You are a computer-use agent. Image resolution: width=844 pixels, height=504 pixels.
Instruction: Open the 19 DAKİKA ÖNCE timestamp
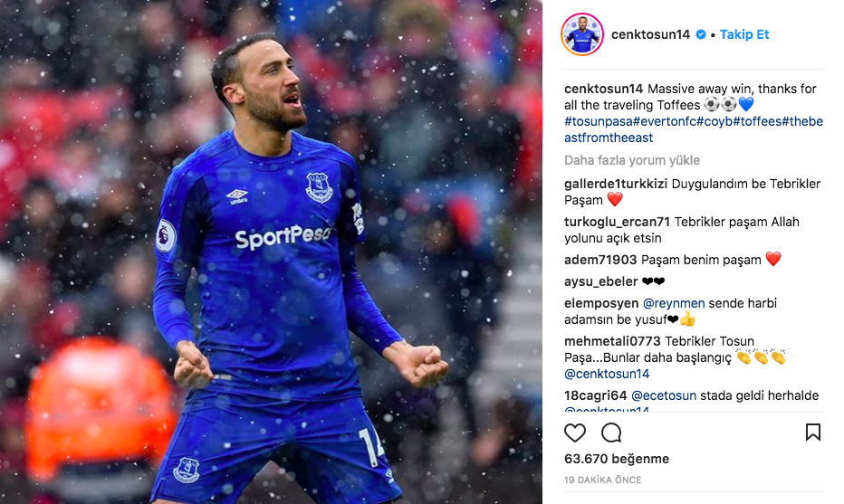coord(603,480)
